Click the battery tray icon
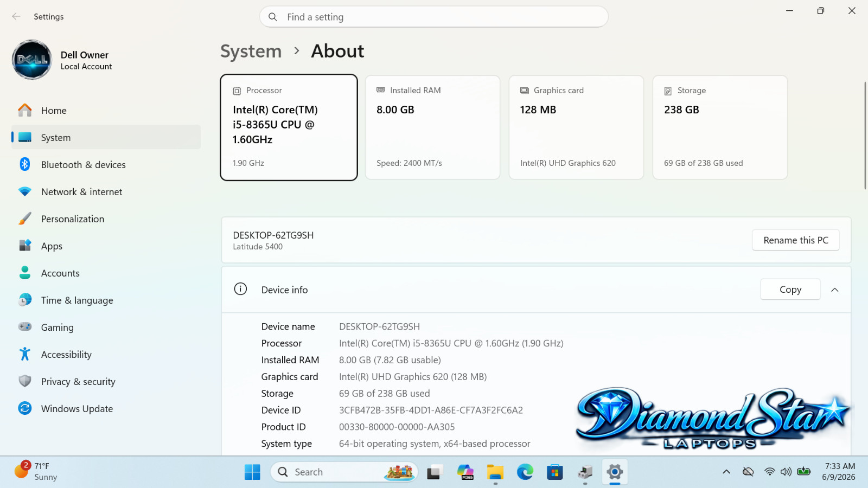This screenshot has height=488, width=868. [x=803, y=472]
